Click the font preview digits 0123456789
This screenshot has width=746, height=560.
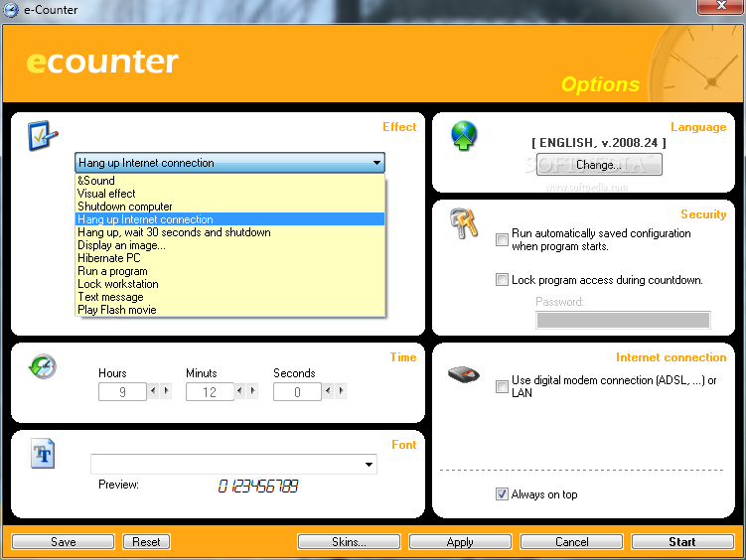[x=258, y=486]
